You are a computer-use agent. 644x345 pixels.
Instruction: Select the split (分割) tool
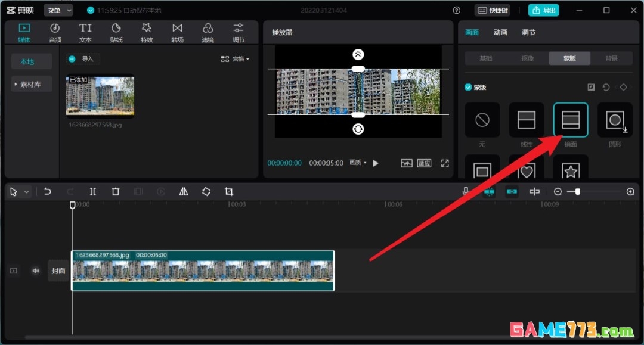92,191
